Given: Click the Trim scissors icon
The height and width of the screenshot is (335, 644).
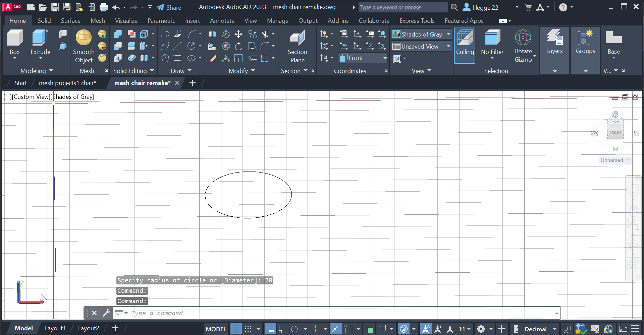Looking at the screenshot, I should (265, 34).
